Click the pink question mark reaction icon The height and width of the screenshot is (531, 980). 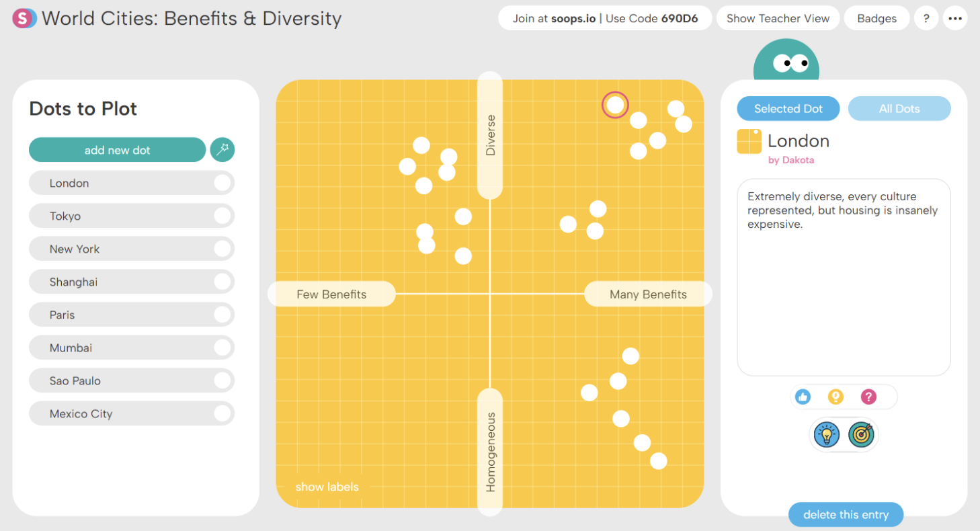[868, 397]
